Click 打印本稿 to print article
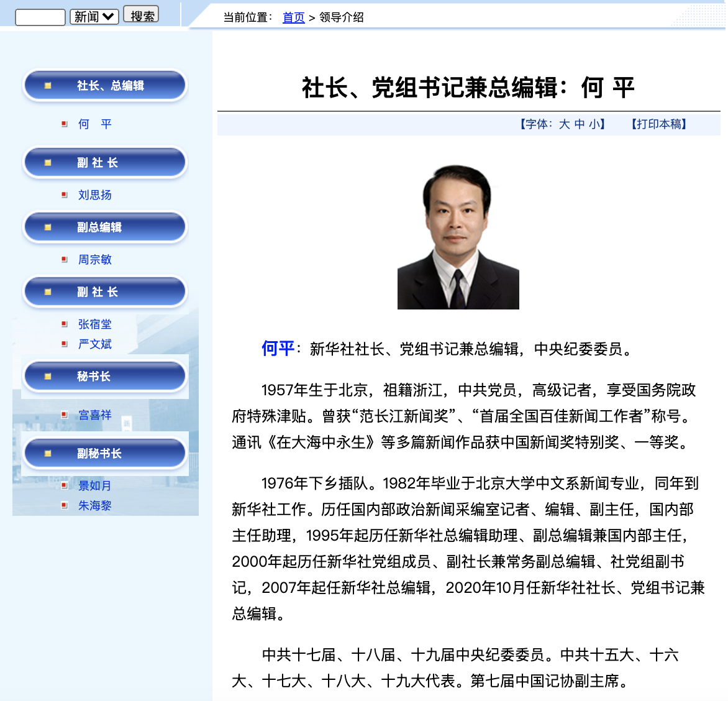 658,124
